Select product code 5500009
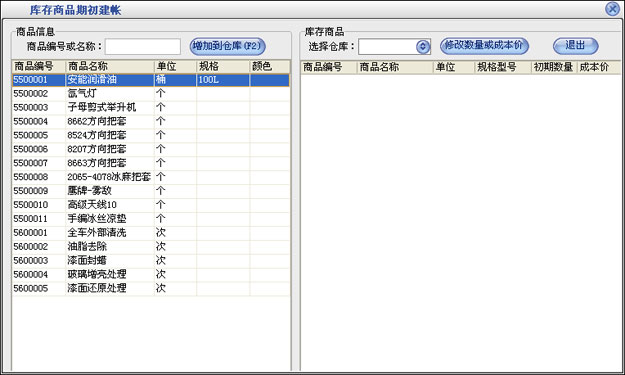Screen dimensions: 625x375 coord(31,191)
